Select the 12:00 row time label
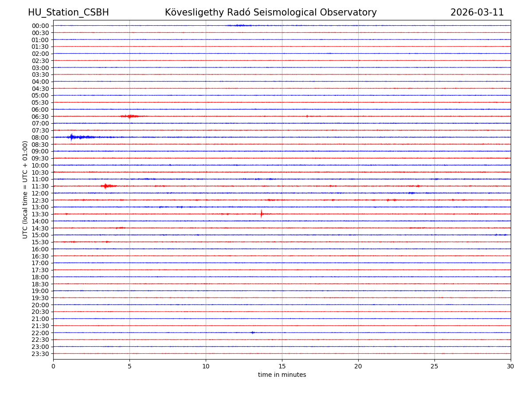The image size is (532, 399). [40, 193]
